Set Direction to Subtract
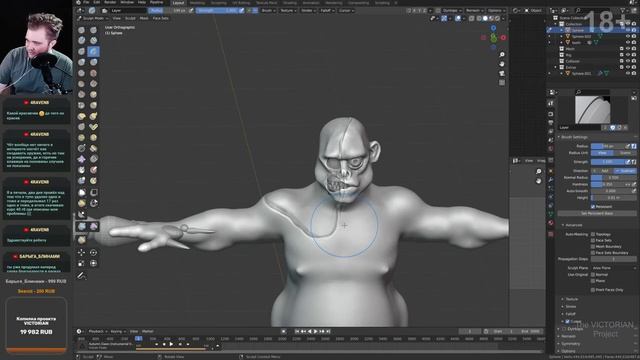 [x=625, y=171]
